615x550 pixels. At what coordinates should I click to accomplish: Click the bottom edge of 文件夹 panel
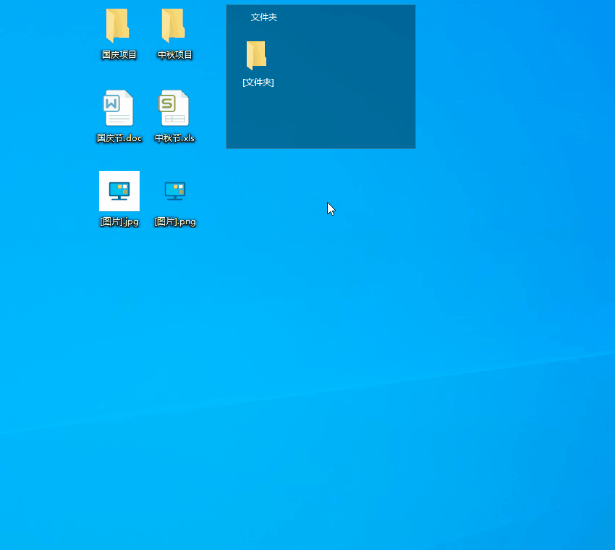tap(320, 148)
